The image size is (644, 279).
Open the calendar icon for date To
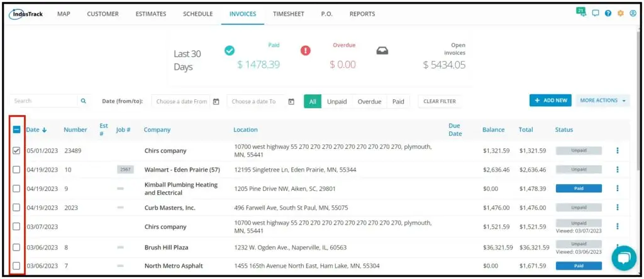coord(291,101)
